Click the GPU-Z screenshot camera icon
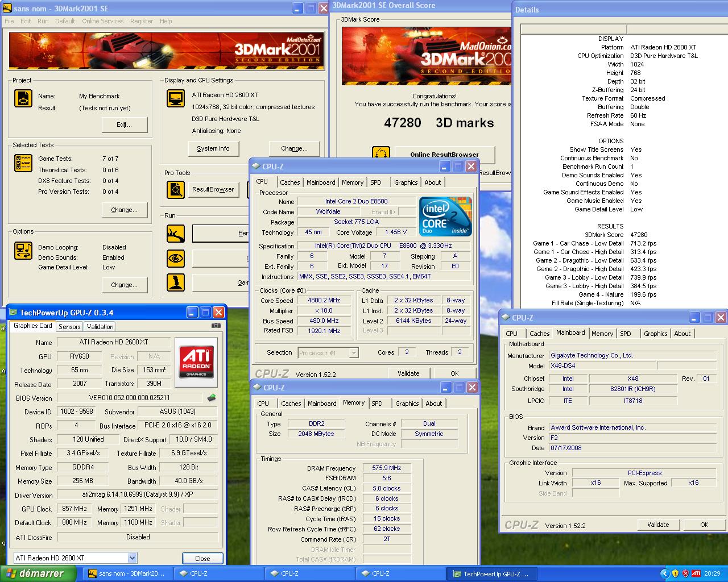This screenshot has height=582, width=728. [216, 326]
